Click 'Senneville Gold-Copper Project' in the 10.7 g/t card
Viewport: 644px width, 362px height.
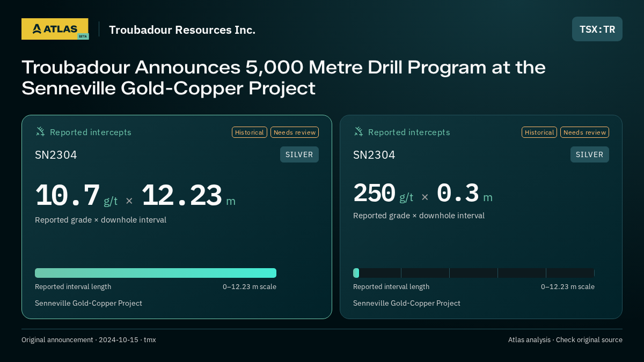click(x=89, y=304)
